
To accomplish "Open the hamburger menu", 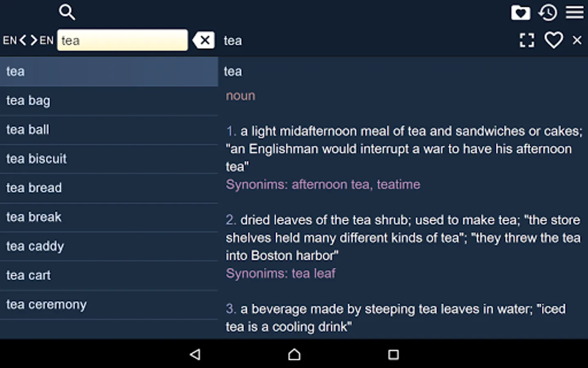I will [x=575, y=12].
